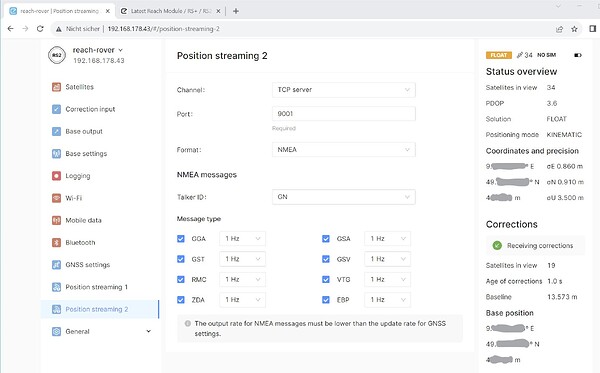600x373 pixels.
Task: Click the Logging record icon
Action: click(56, 176)
